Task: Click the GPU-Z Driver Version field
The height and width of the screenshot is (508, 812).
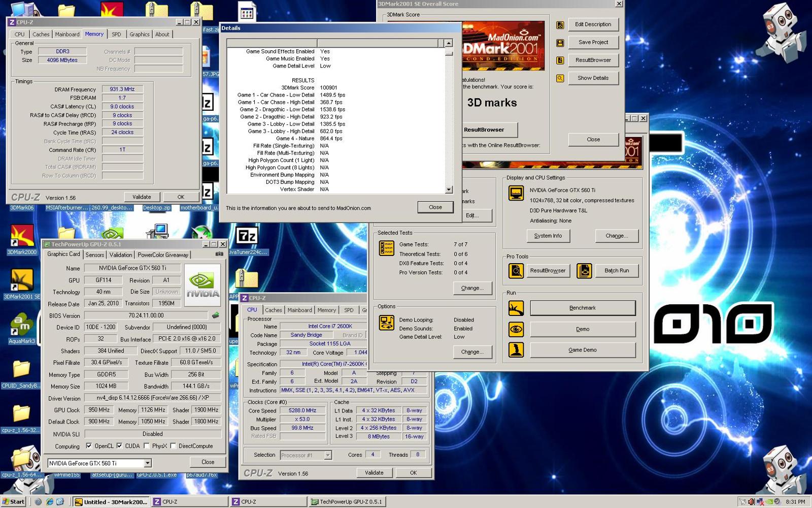Action: 153,398
